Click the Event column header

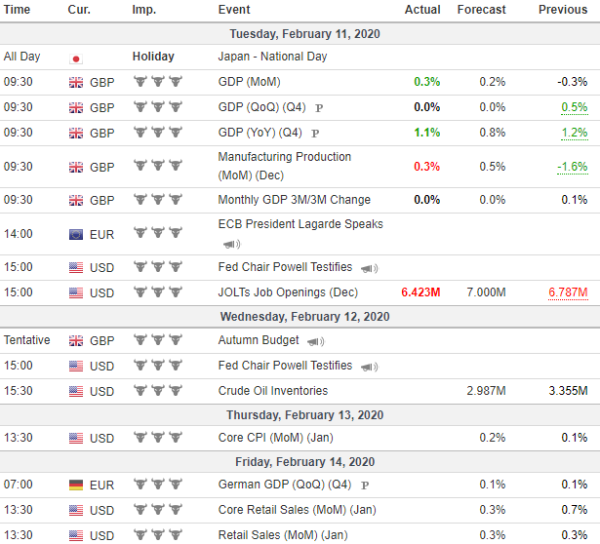coord(234,10)
